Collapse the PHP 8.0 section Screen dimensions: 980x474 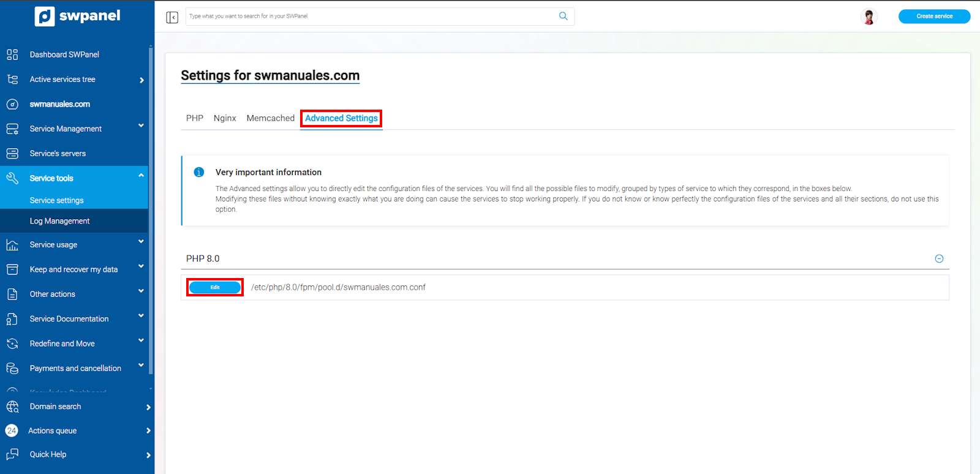(x=939, y=258)
